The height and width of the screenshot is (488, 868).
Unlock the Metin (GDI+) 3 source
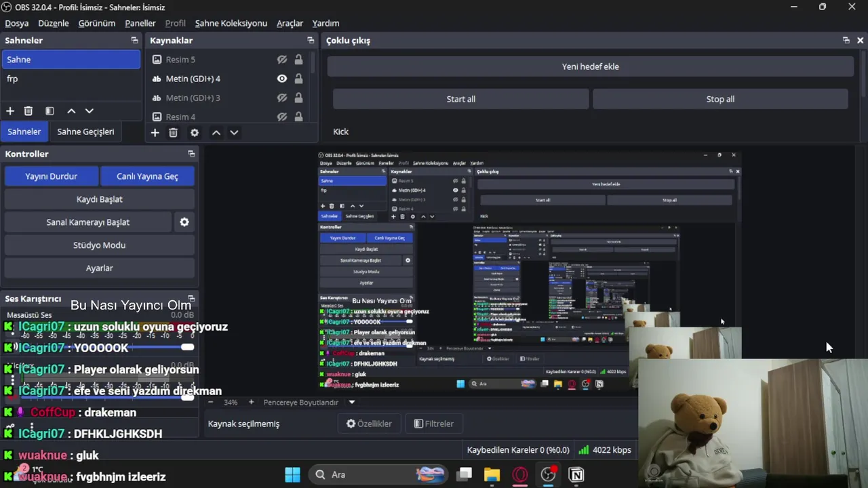tap(298, 98)
